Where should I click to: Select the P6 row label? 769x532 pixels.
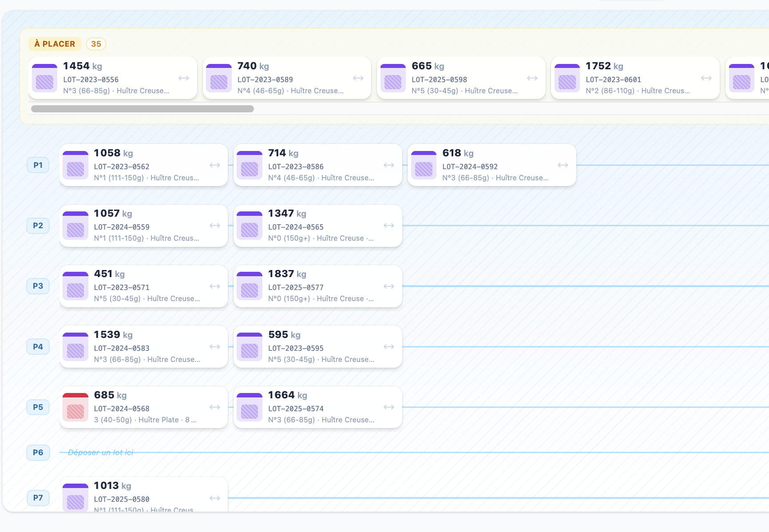tap(38, 453)
